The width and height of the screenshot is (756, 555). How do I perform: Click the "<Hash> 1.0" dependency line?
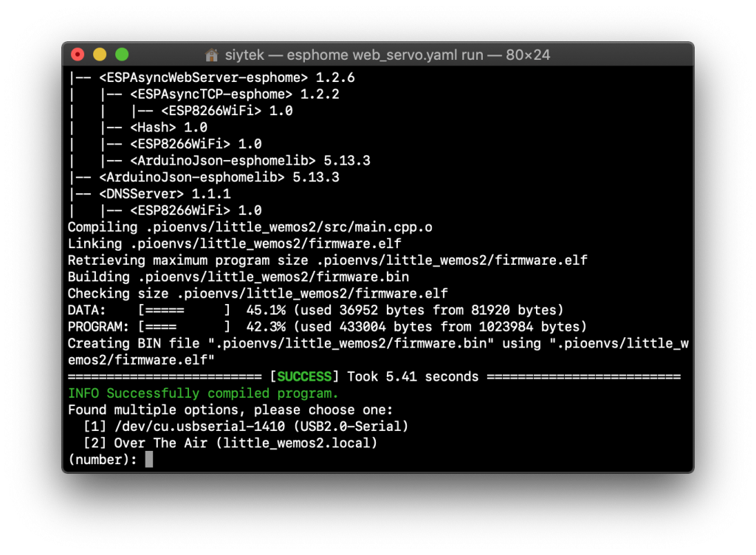pos(169,127)
